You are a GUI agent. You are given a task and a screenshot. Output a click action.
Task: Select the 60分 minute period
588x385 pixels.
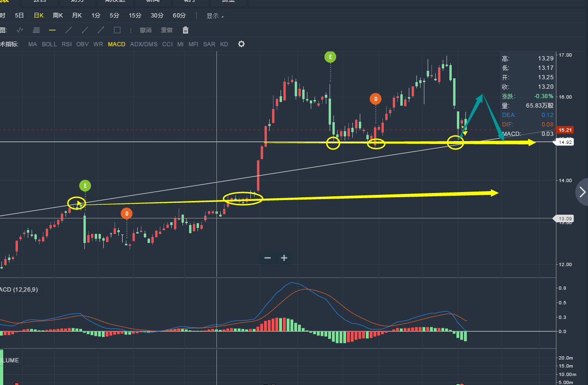click(x=179, y=15)
